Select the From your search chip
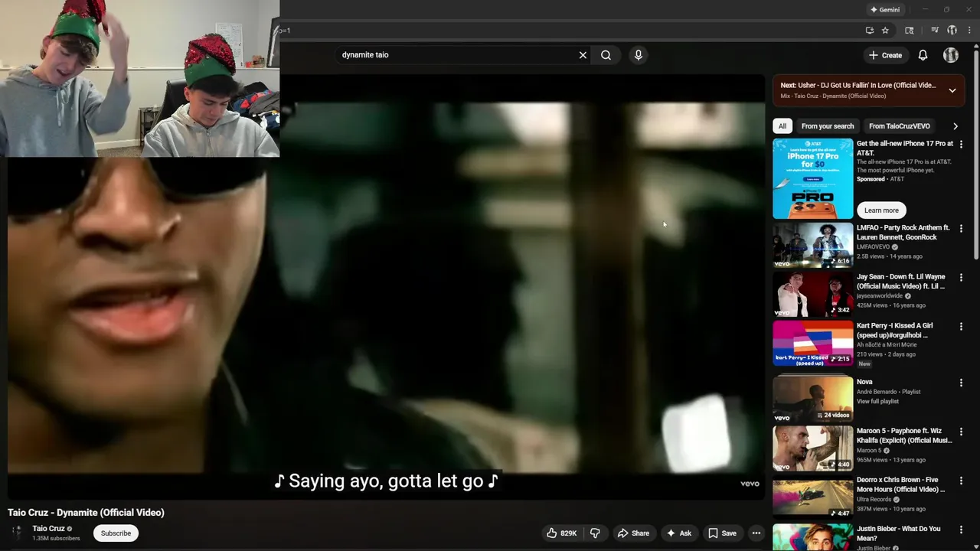The width and height of the screenshot is (980, 551). coord(828,126)
